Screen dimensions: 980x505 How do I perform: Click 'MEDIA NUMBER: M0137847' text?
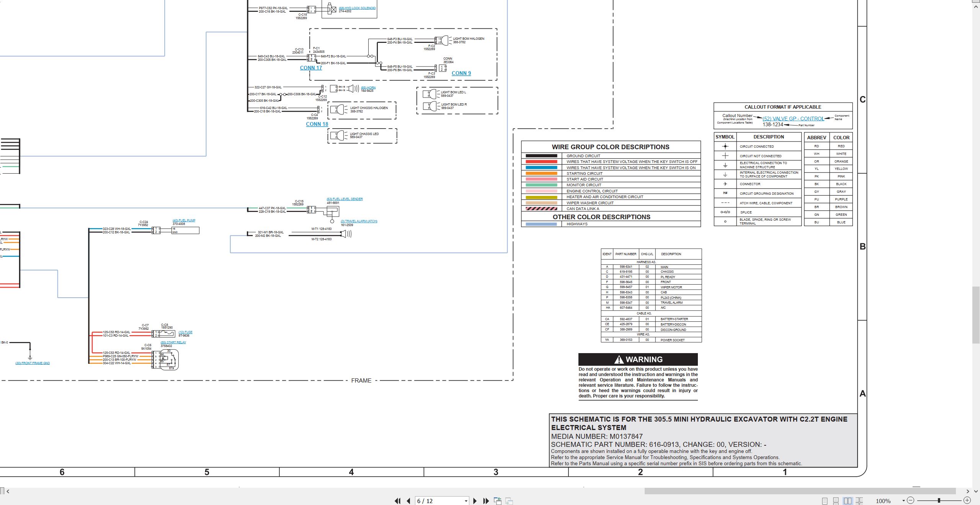point(597,437)
